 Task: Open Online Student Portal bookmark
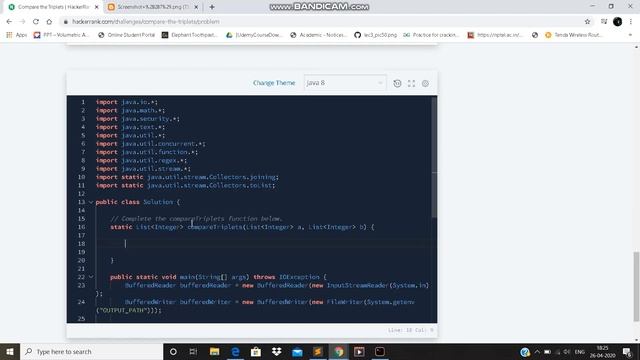127,35
